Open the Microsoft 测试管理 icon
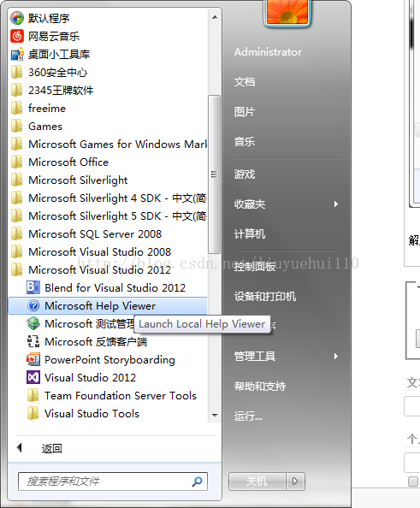420x508 pixels. [x=33, y=323]
